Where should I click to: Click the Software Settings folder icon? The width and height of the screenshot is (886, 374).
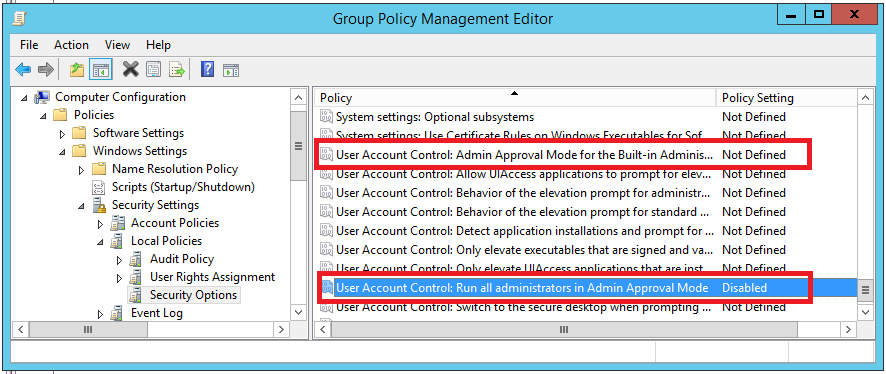(x=80, y=133)
